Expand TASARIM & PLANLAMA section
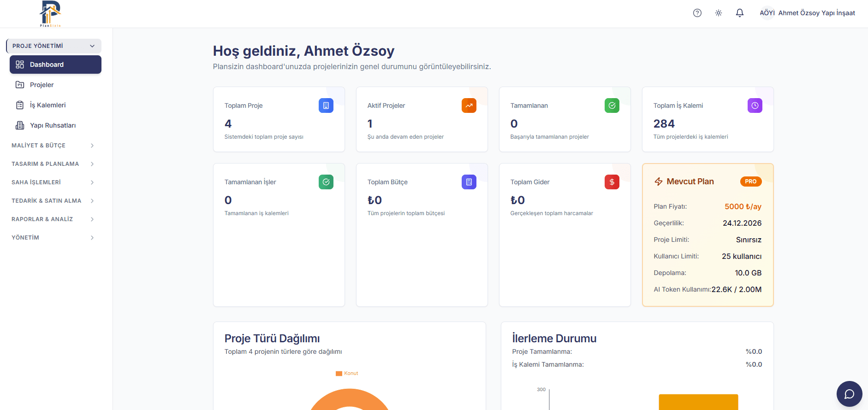 54,164
